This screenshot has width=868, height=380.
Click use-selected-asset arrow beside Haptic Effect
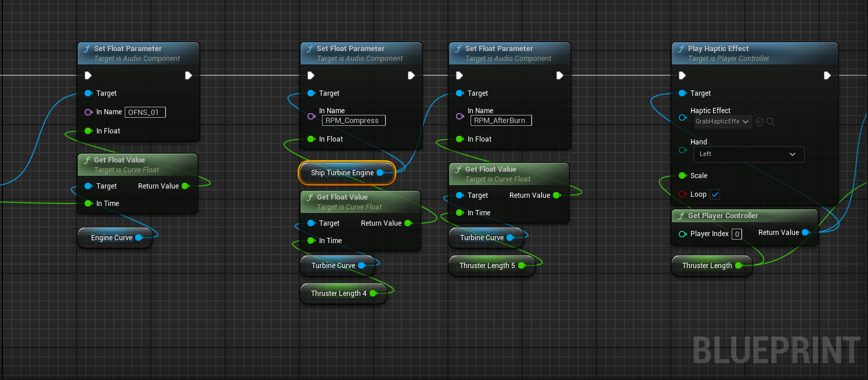pos(759,122)
